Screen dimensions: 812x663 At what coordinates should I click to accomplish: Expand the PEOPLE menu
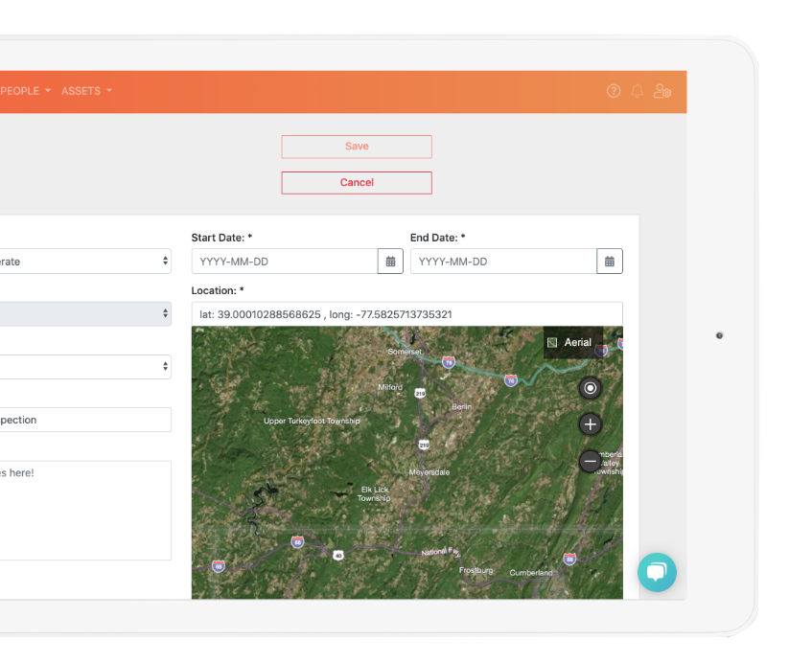(x=25, y=91)
